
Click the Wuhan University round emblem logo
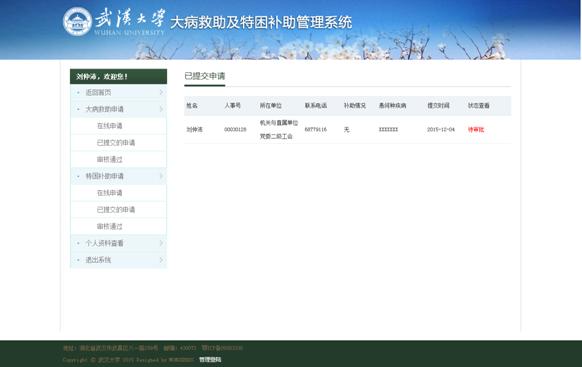tap(77, 22)
